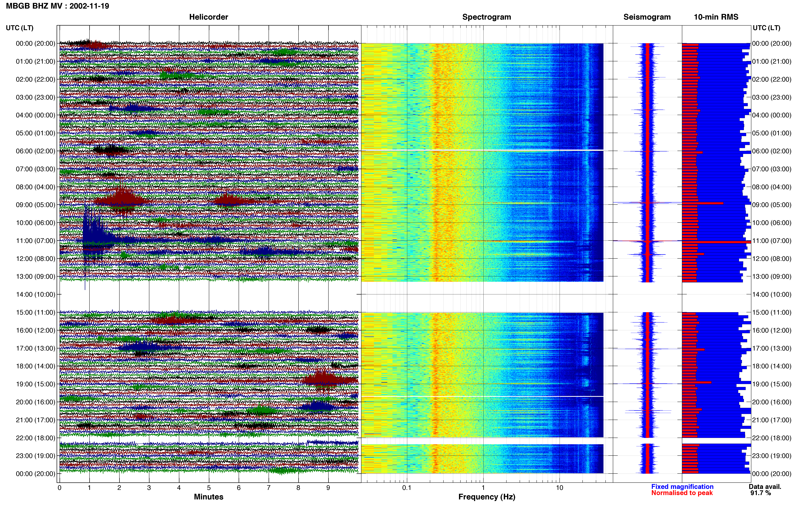The height and width of the screenshot is (508, 812).
Task: Click the large dark-red event burst near 09:00
Action: click(122, 201)
